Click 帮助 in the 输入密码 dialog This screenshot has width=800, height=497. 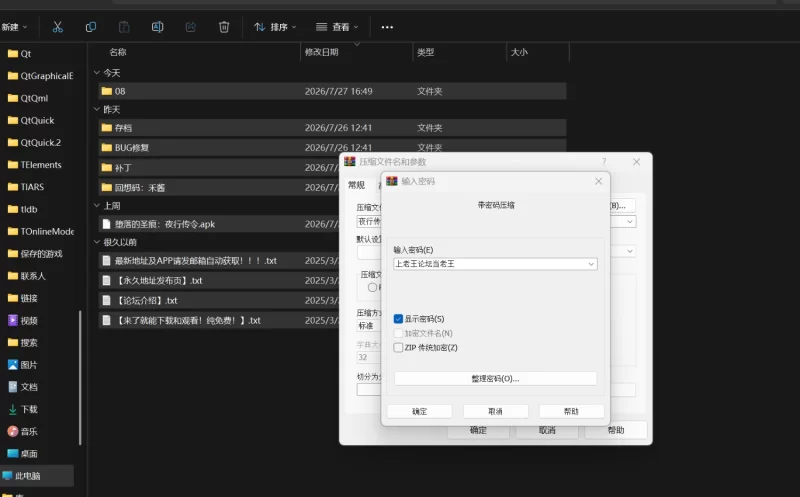[571, 411]
